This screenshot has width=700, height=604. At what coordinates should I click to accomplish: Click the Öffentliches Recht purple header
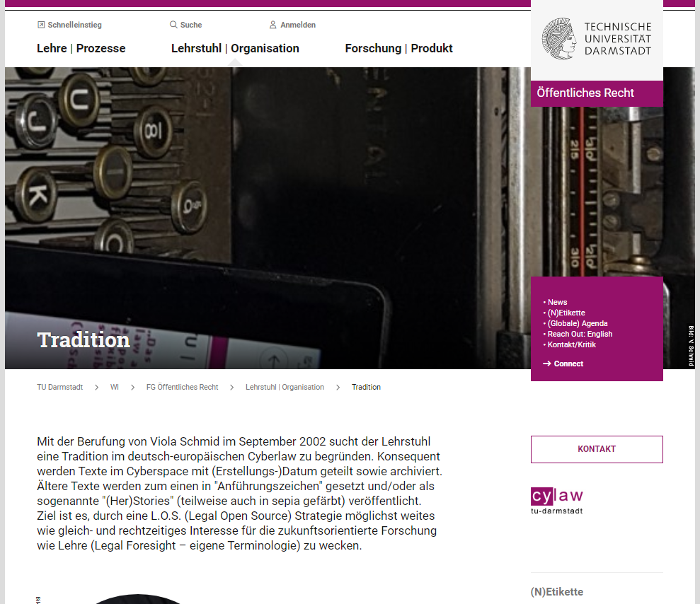597,93
